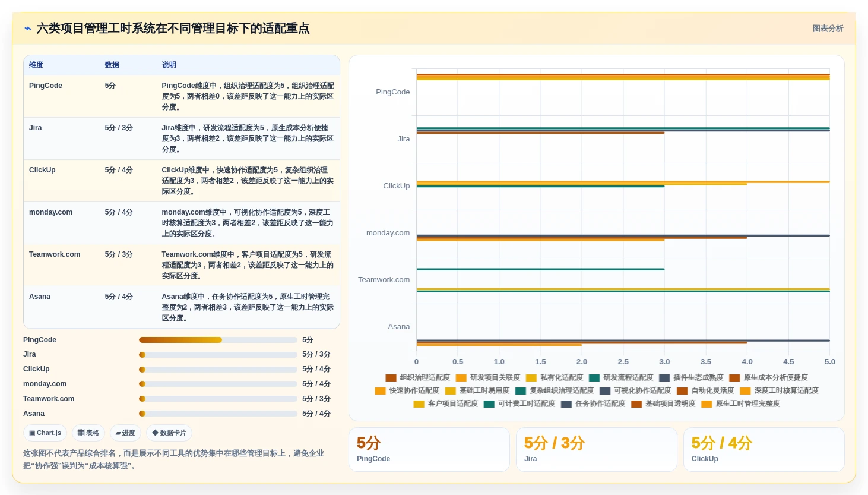The height and width of the screenshot is (495, 868).
Task: Click the monday.com description mentioning 可视化协作适配度
Action: [x=248, y=223]
